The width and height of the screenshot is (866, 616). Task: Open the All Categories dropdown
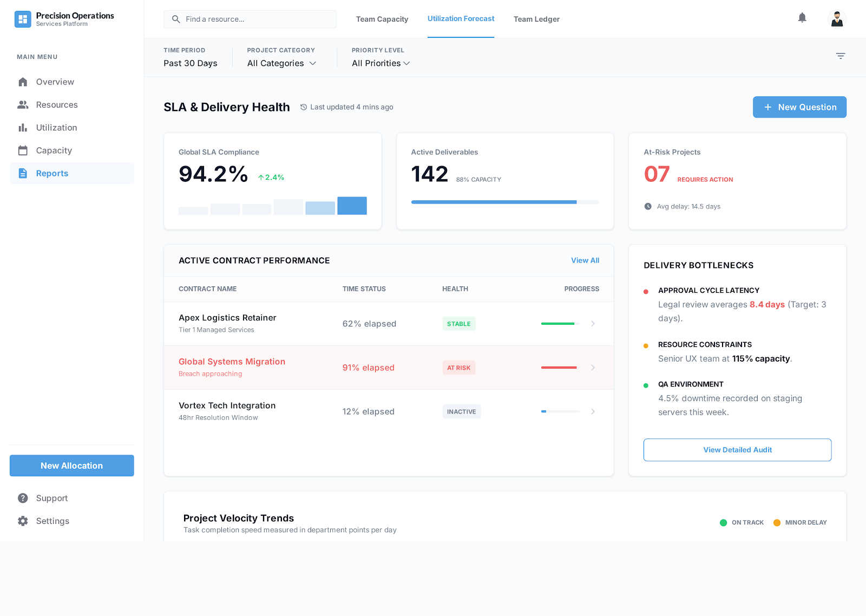(281, 63)
